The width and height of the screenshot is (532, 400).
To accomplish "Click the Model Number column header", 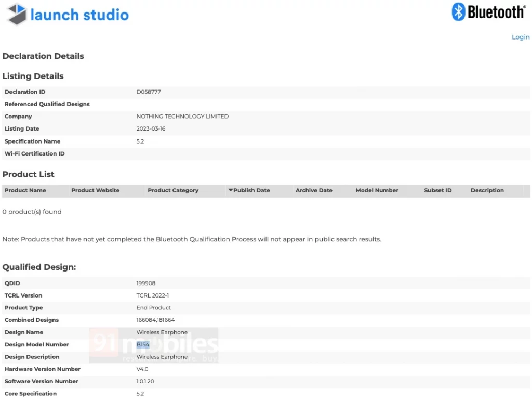I will 377,190.
